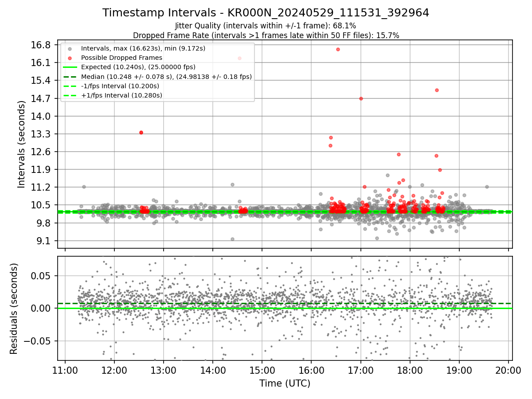Click the plot title "Timestamp Intervals - KR000N_20240529_111531_392964"

click(266, 13)
